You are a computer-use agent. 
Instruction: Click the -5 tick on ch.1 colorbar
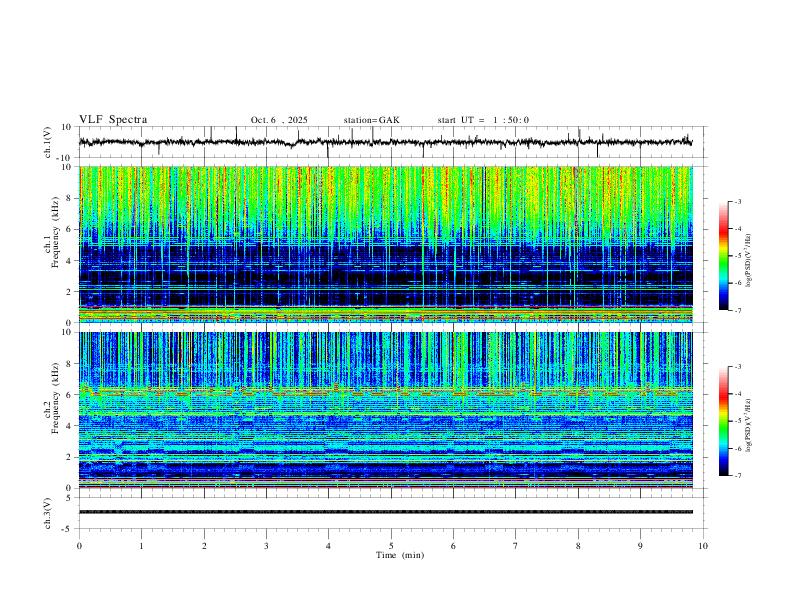[x=737, y=256]
